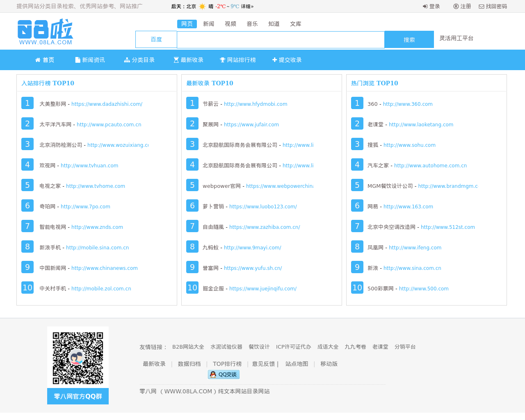Open the hfydmobi.com URL link
The height and width of the screenshot is (420, 525).
256,104
